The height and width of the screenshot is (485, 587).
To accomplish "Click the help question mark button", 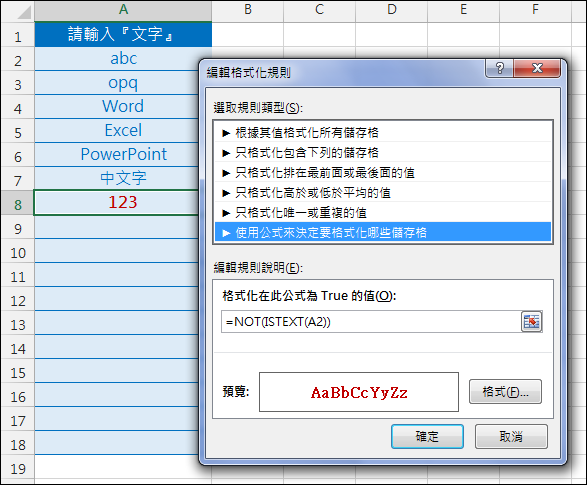I will coord(500,68).
